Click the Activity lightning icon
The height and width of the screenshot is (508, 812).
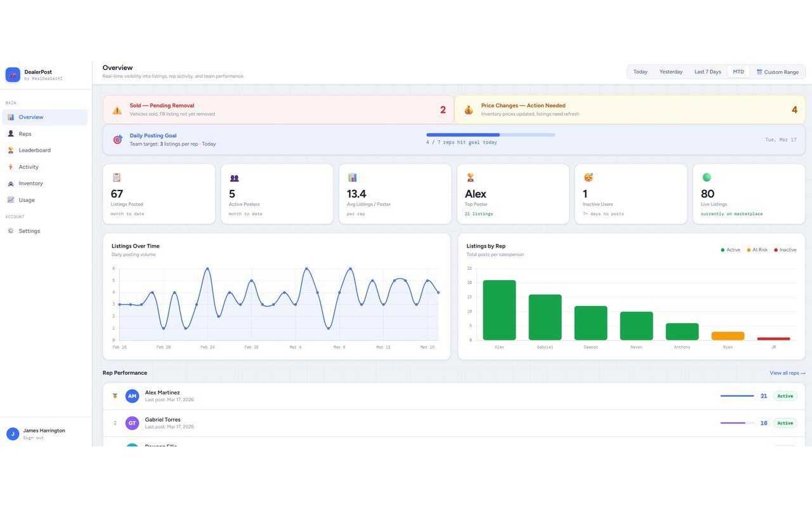click(11, 167)
